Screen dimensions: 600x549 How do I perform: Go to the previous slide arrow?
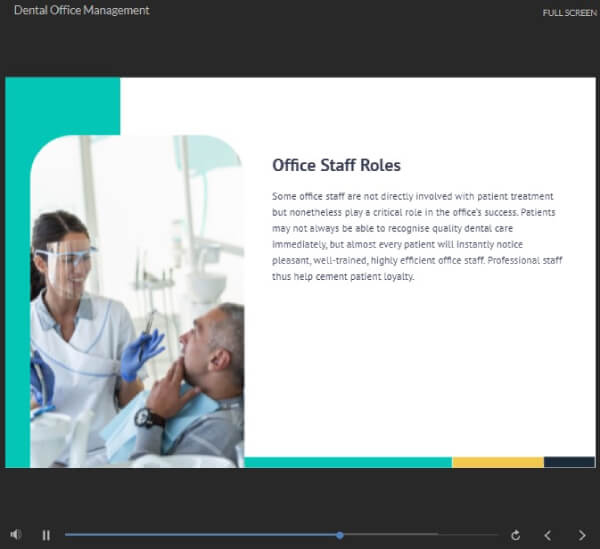(548, 535)
